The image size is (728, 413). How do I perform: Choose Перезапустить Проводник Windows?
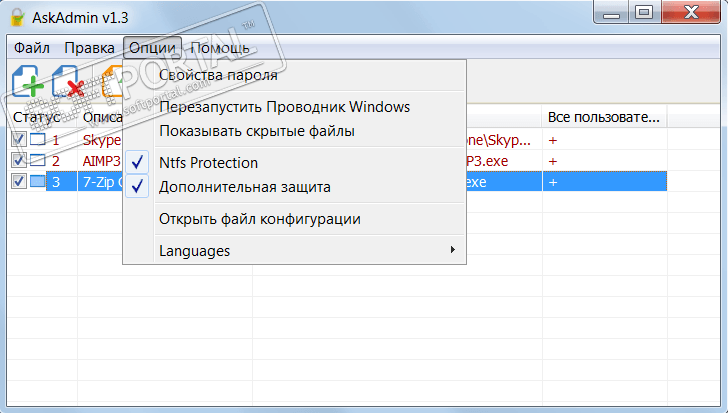point(284,107)
